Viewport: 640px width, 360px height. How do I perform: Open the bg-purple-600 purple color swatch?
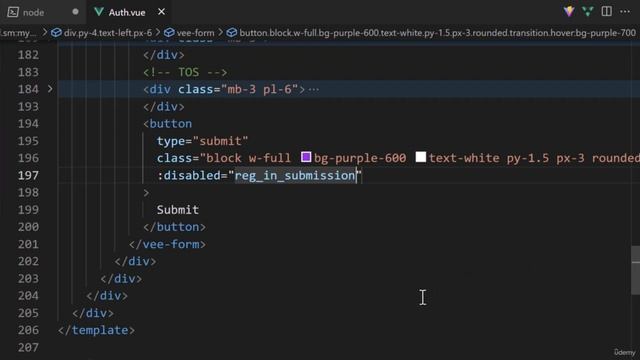306,157
